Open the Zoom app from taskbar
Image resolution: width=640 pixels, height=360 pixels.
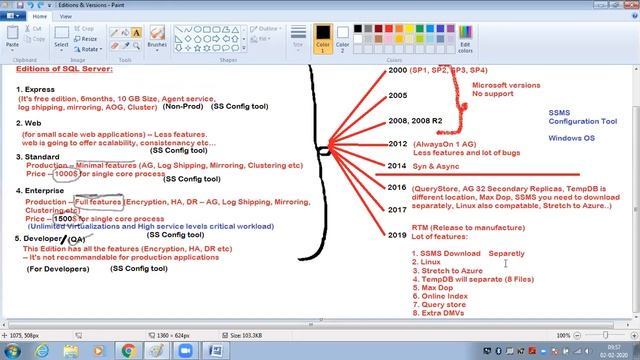[x=185, y=351]
